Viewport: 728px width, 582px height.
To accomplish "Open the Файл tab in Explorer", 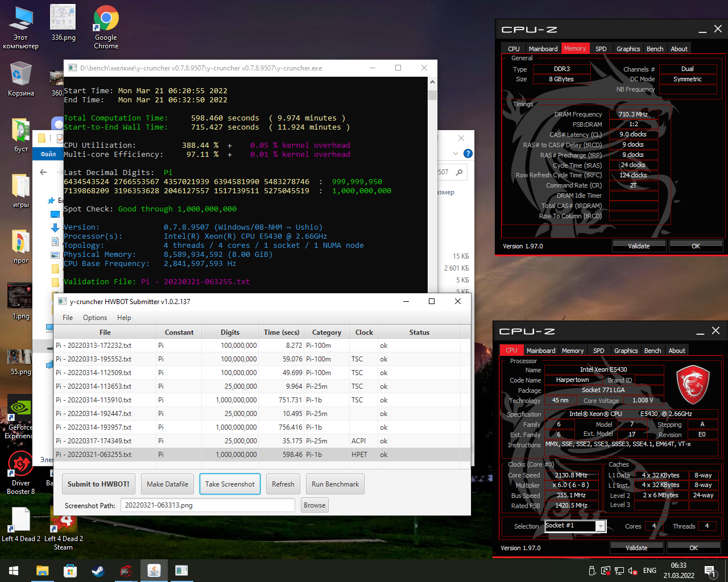I will 48,154.
